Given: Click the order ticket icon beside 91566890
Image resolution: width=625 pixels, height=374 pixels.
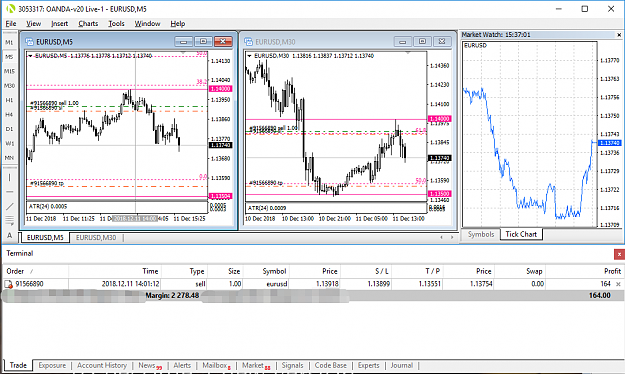Looking at the screenshot, I should pos(8,284).
